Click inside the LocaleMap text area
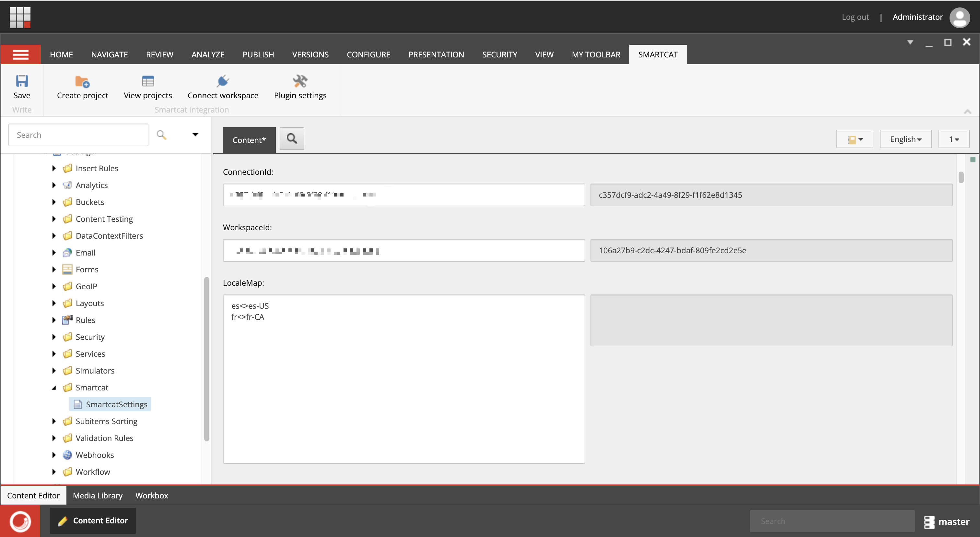The width and height of the screenshot is (980, 537). (x=404, y=379)
